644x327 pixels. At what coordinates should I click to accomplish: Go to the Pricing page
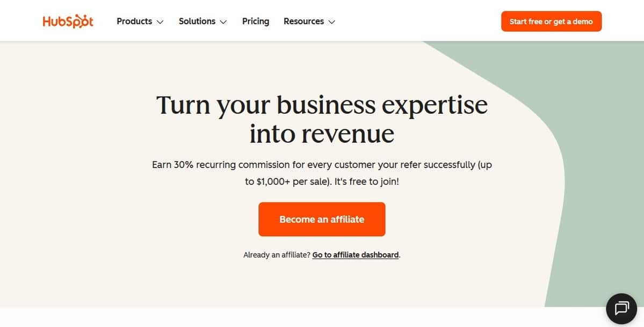coord(256,21)
